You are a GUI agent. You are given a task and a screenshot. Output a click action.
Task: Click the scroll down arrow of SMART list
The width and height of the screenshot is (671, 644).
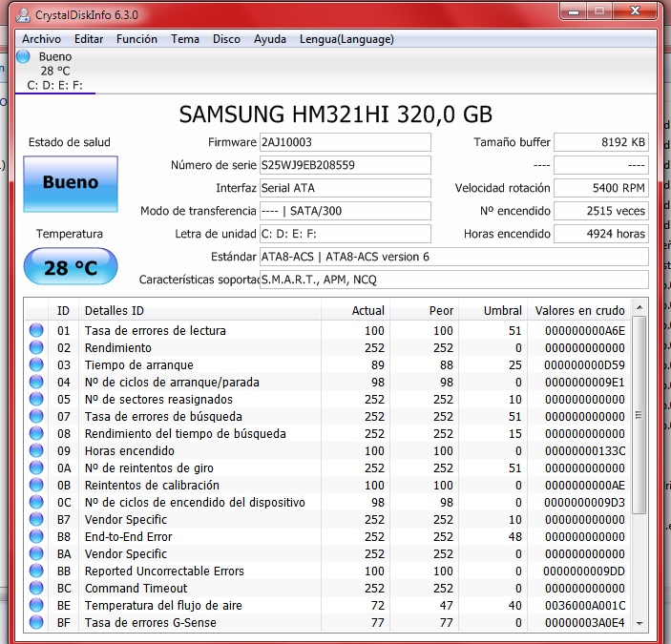(x=640, y=623)
